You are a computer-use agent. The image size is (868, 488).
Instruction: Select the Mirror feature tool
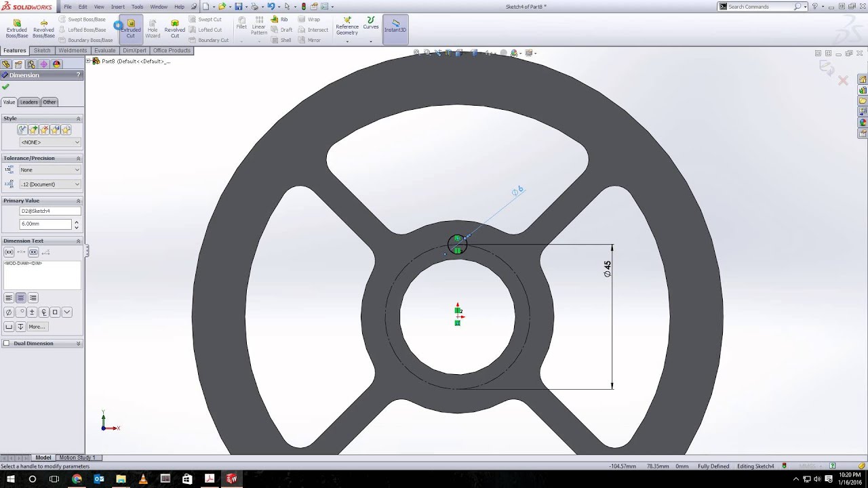pos(309,40)
